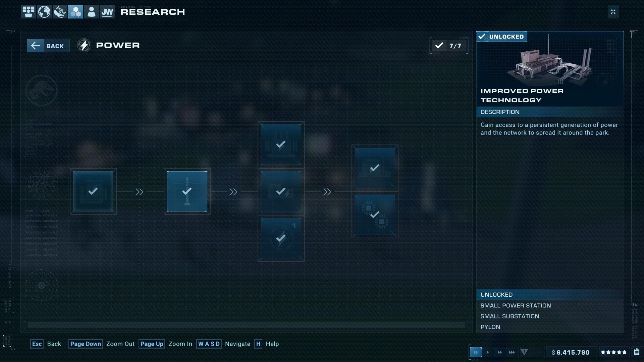
Task: Click the alert triangle meter
Action: 531,352
